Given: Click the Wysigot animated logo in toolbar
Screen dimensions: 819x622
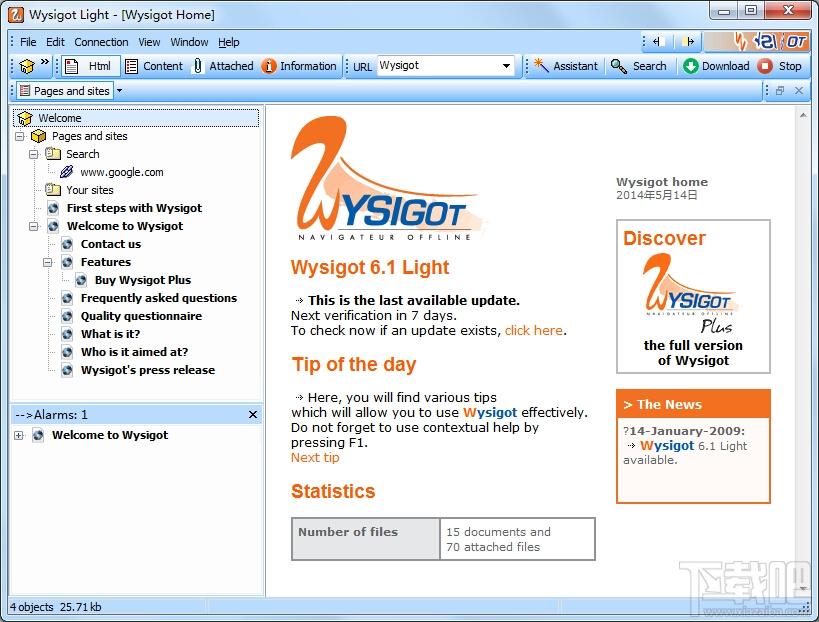Looking at the screenshot, I should (756, 42).
